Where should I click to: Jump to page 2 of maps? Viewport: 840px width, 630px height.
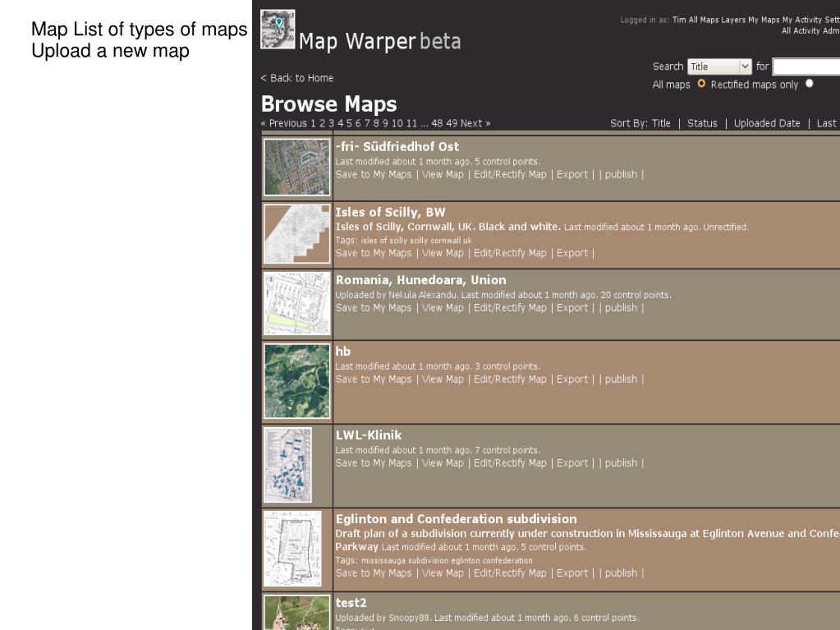(322, 123)
